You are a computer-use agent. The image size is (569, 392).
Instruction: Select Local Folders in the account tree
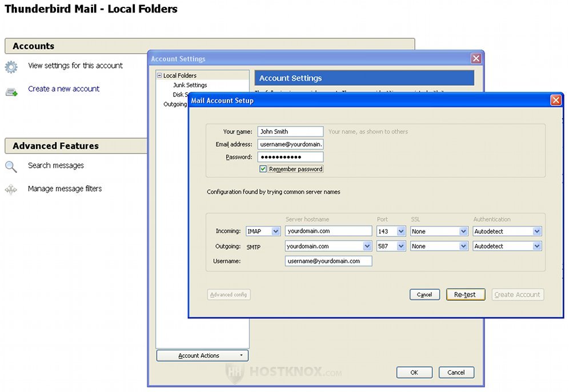[x=179, y=75]
